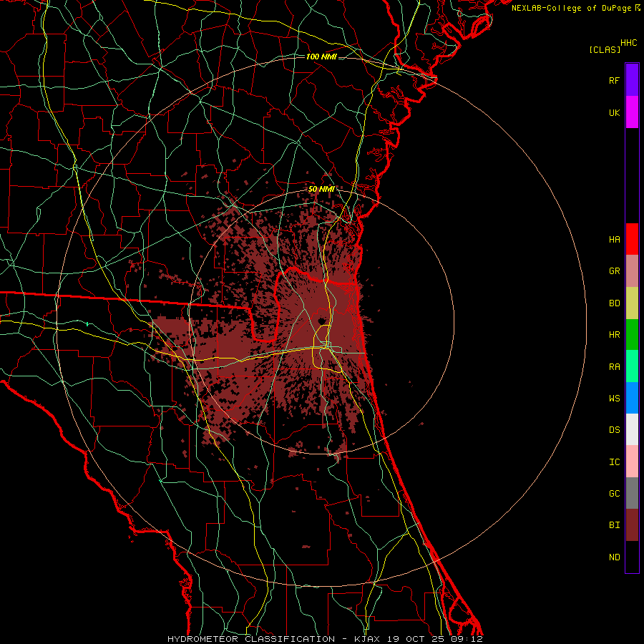The height and width of the screenshot is (644, 644).
Task: Click the UK magenta legend swatch
Action: [x=632, y=112]
